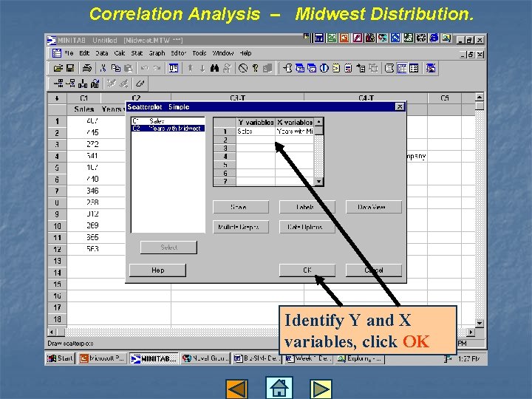Click variable table scrollbar up arrow
Screen dimensions: 532x399
(318, 121)
